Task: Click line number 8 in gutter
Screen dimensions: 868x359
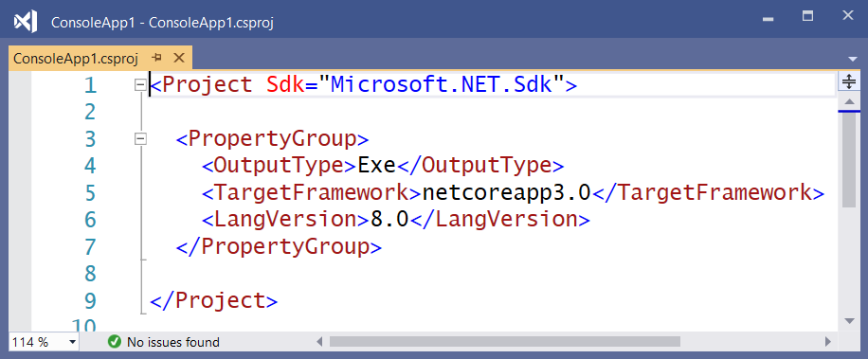Action: pos(90,274)
